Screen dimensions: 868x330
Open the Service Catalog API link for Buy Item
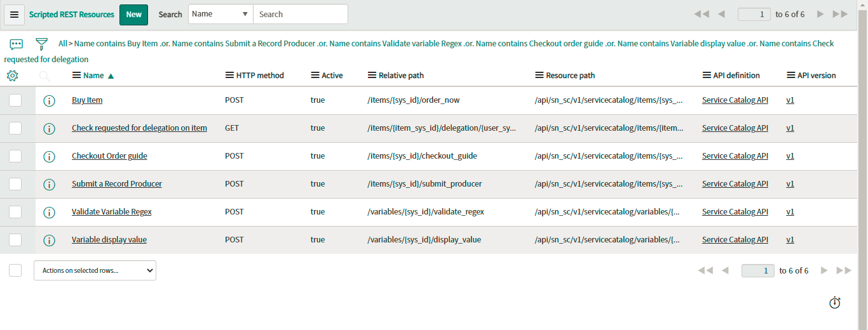tap(735, 100)
